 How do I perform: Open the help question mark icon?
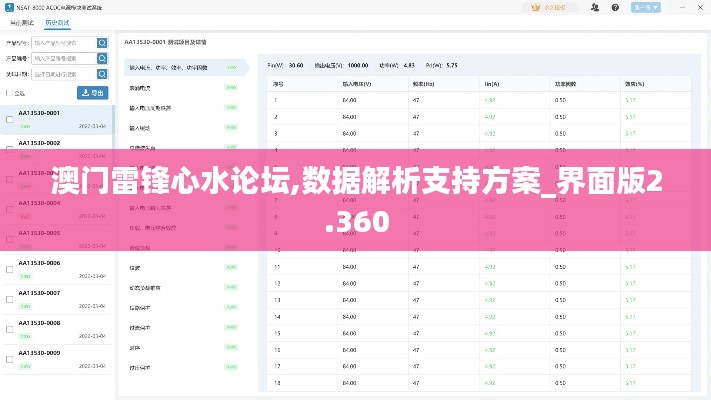click(615, 7)
